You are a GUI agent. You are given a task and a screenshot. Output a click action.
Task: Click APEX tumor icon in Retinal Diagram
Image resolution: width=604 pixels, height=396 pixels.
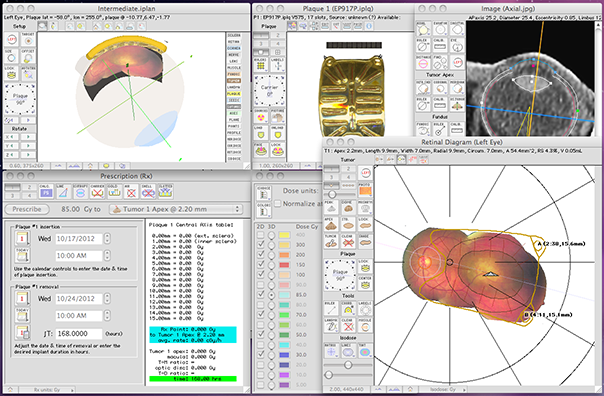(331, 225)
